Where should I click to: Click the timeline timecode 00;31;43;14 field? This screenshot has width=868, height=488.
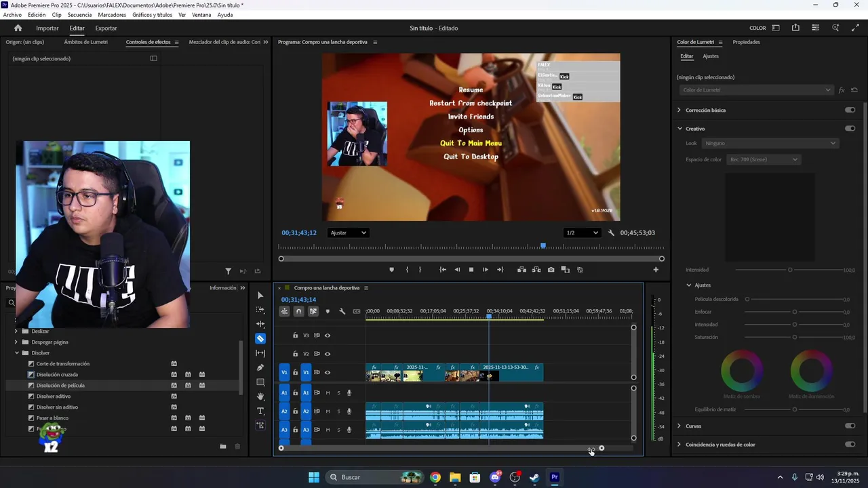(x=298, y=300)
